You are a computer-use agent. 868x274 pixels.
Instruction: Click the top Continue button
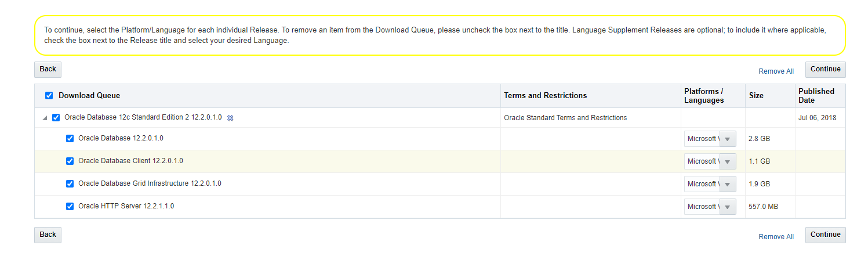pos(825,69)
